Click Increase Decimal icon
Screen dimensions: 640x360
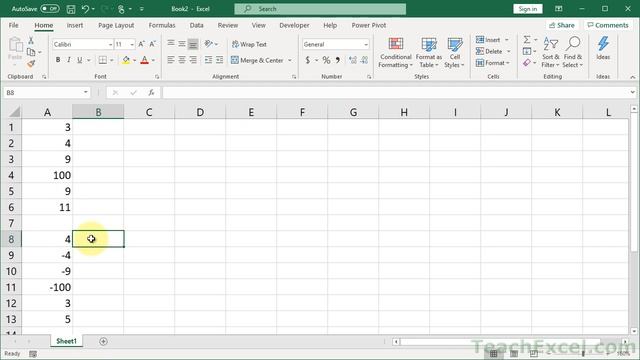[x=353, y=60]
